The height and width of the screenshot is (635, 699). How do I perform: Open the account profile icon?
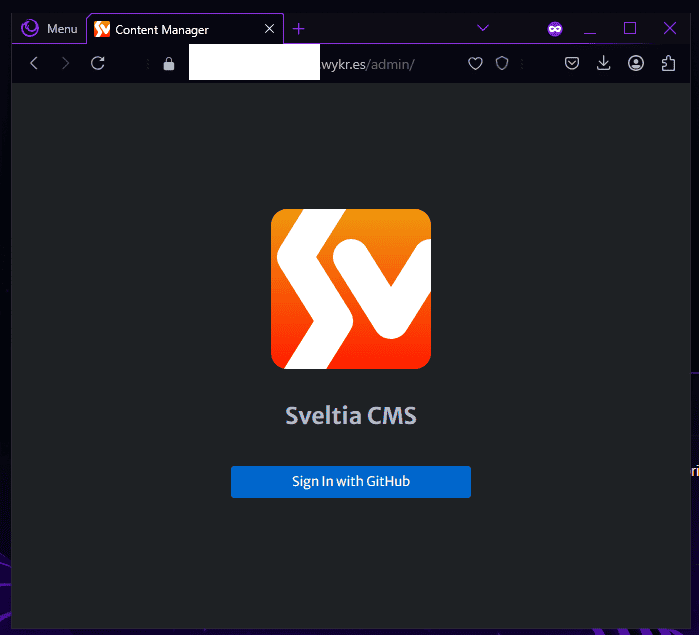636,63
